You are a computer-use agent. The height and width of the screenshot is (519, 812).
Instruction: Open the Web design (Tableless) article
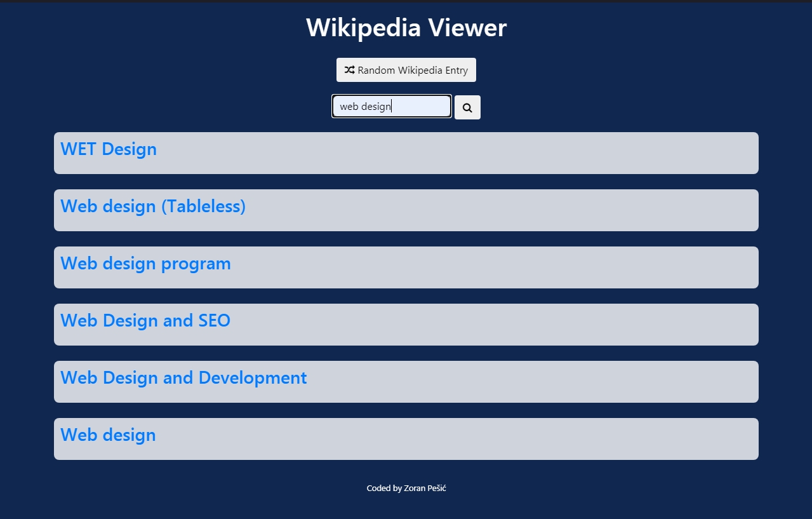(152, 206)
